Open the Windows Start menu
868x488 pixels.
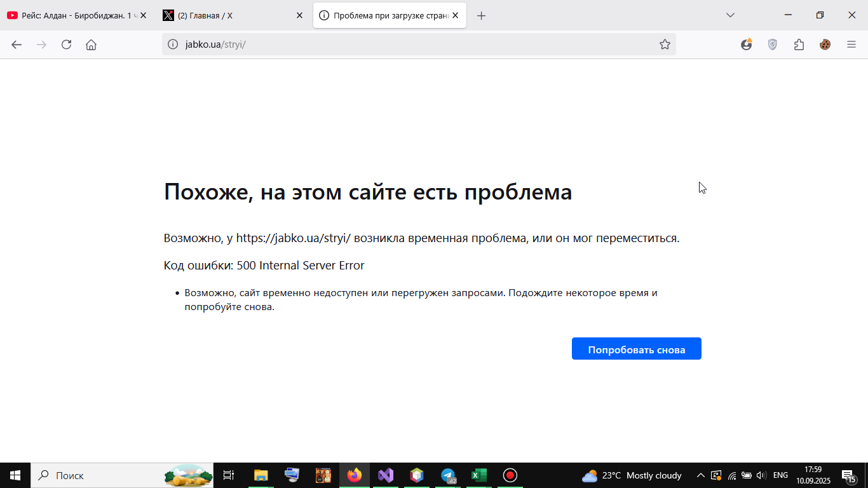[x=15, y=475]
